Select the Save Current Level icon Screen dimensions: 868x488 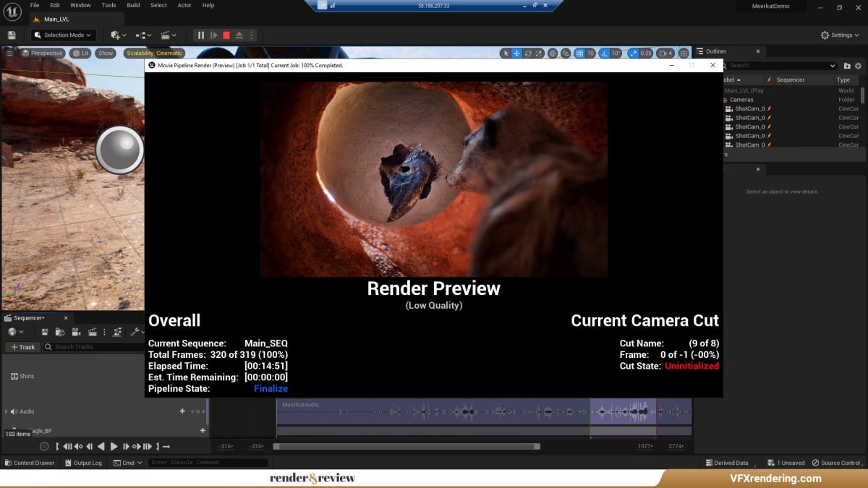(12, 35)
